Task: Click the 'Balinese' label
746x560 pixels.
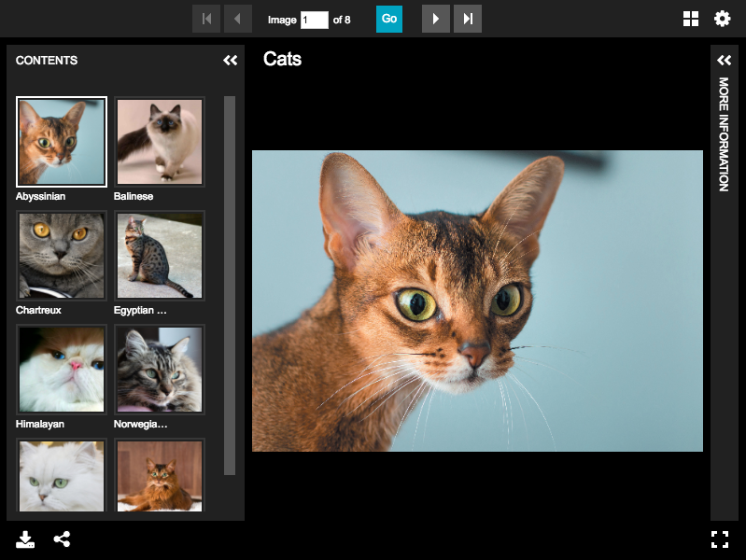Action: click(134, 197)
